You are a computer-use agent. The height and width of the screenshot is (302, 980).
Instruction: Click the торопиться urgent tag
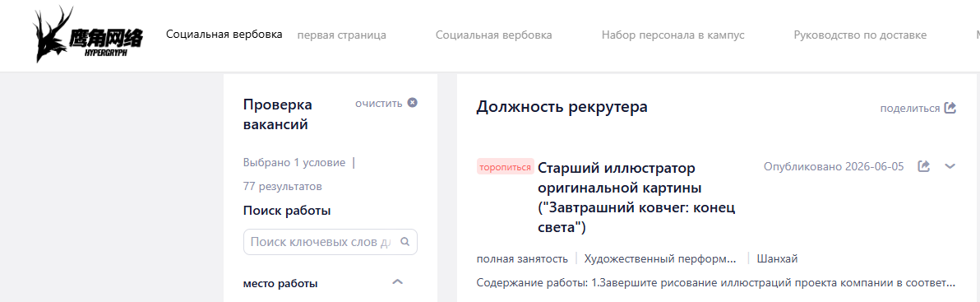coord(505,167)
